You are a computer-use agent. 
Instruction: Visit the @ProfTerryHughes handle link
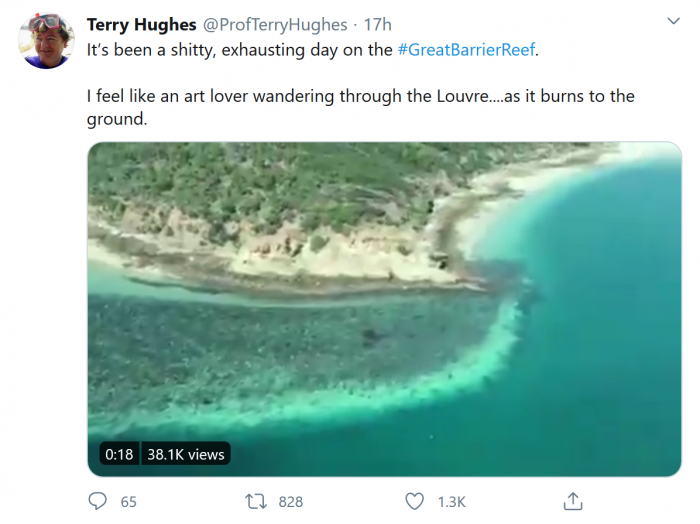pos(277,24)
